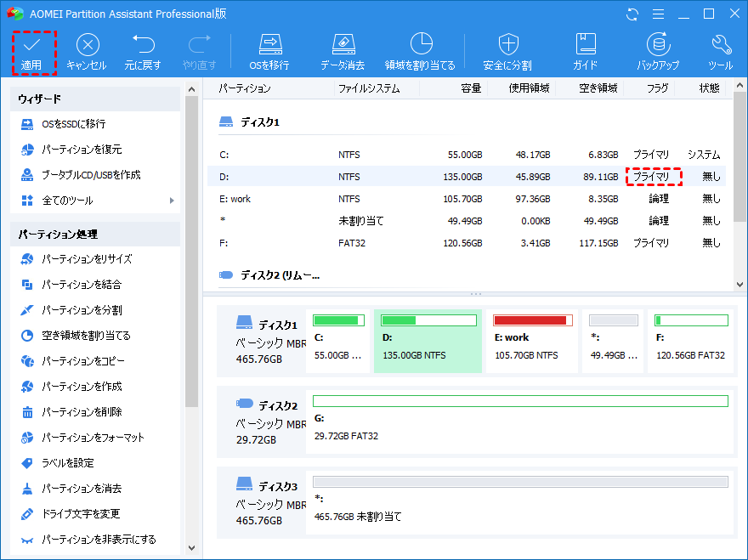The width and height of the screenshot is (748, 560).
Task: Open the データ消去 tool
Action: pos(343,53)
